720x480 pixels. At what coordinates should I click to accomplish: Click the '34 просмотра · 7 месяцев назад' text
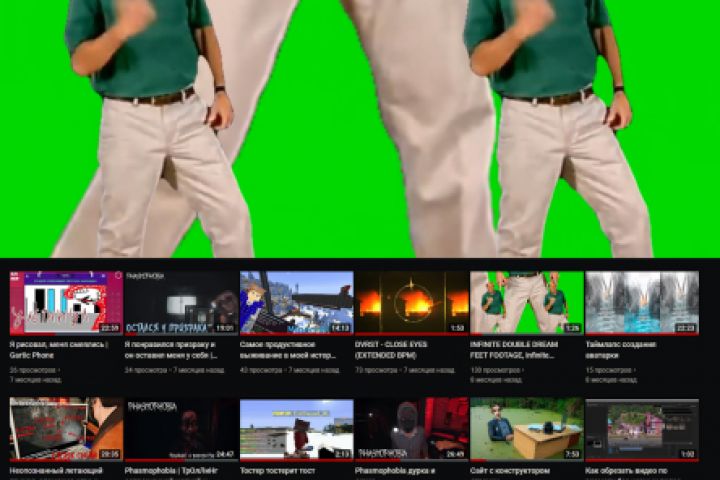(x=174, y=370)
